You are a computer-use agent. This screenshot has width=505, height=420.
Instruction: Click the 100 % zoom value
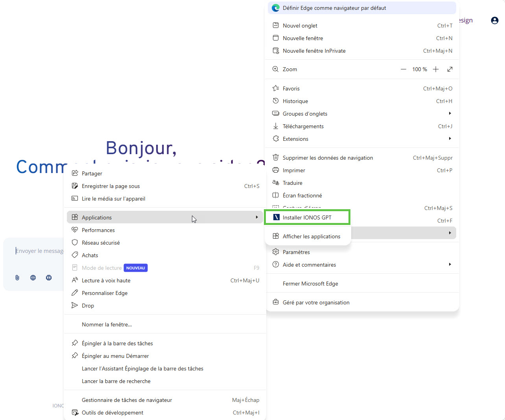coord(420,69)
